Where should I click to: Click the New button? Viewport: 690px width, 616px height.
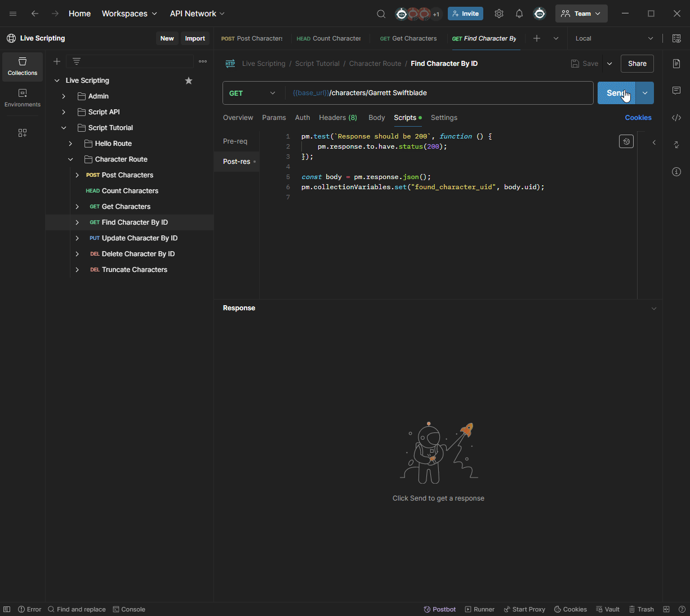click(167, 38)
